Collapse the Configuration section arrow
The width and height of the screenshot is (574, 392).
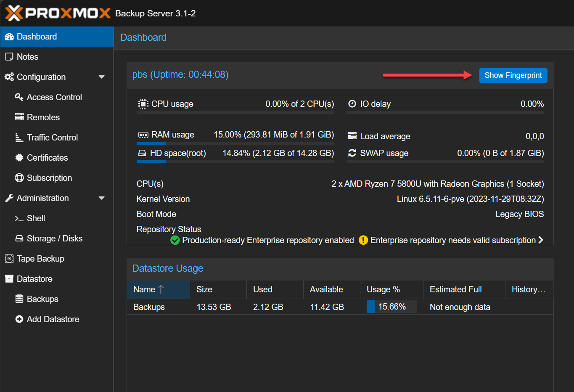tap(101, 77)
